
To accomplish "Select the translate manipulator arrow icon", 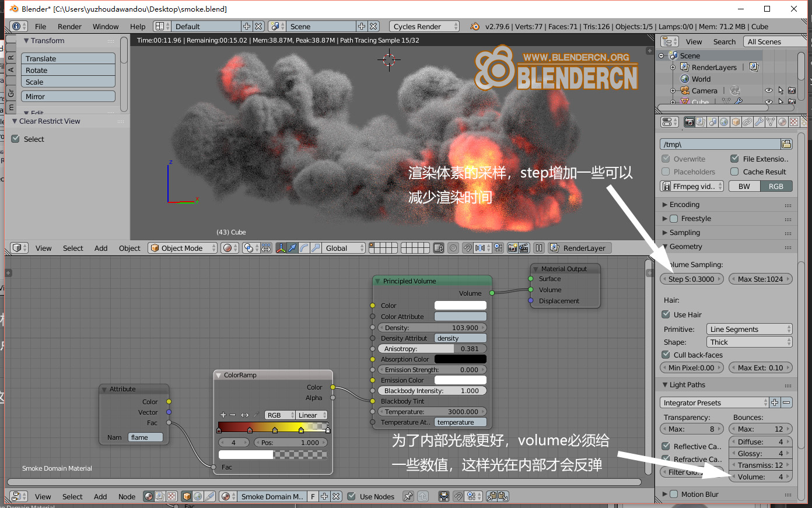I will (292, 248).
